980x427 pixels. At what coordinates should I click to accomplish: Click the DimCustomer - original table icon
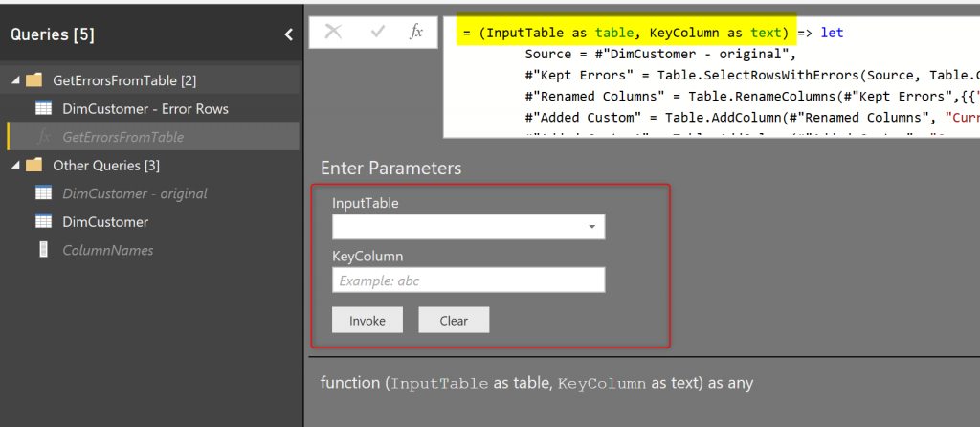(x=43, y=193)
